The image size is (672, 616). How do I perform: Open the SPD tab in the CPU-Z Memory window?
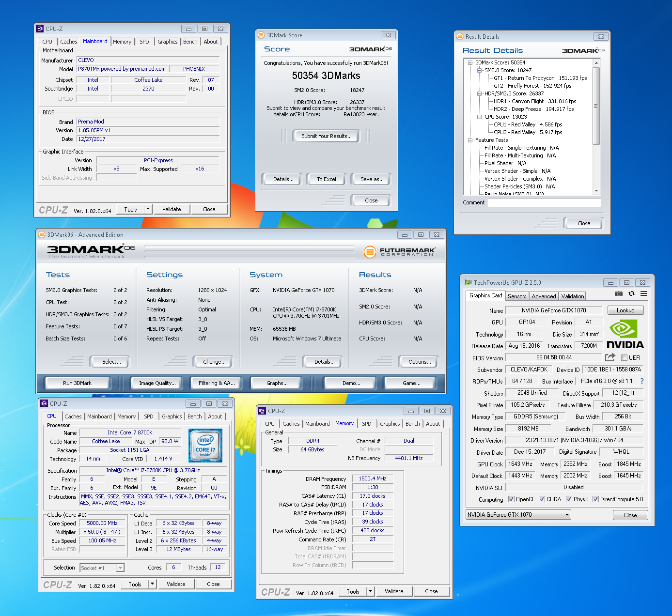coord(367,424)
